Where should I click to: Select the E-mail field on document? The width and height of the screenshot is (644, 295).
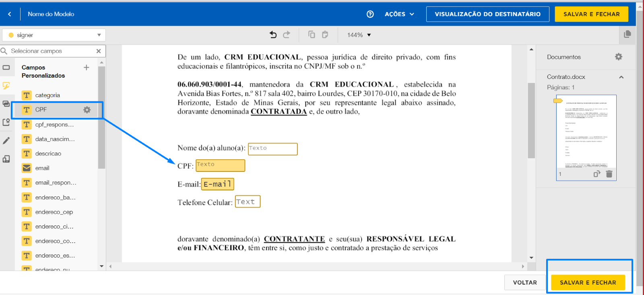[x=217, y=184]
